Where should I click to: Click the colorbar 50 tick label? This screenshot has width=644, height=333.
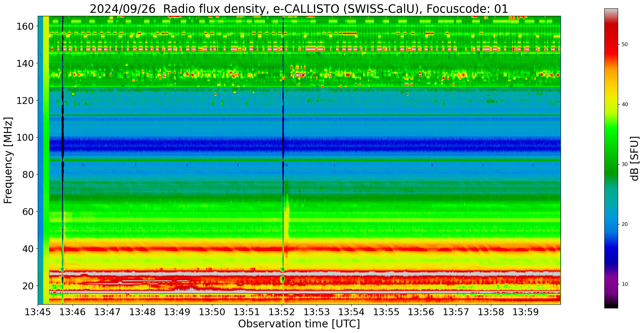pyautogui.click(x=625, y=45)
